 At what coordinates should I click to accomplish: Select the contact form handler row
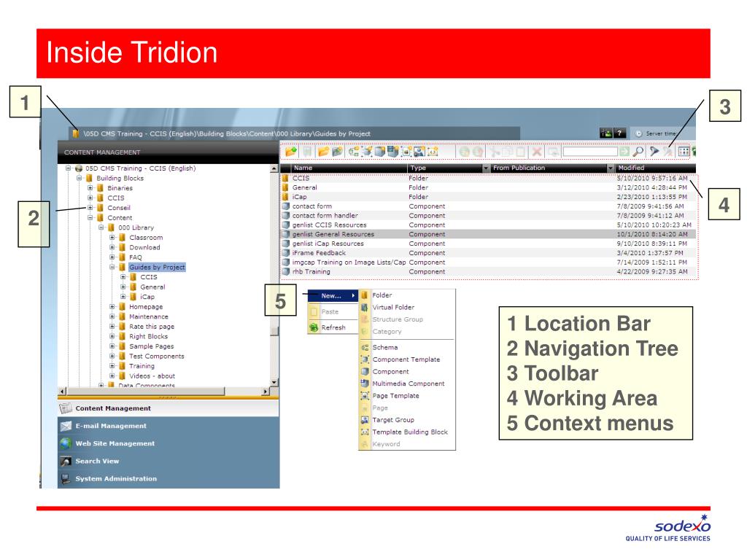point(488,216)
